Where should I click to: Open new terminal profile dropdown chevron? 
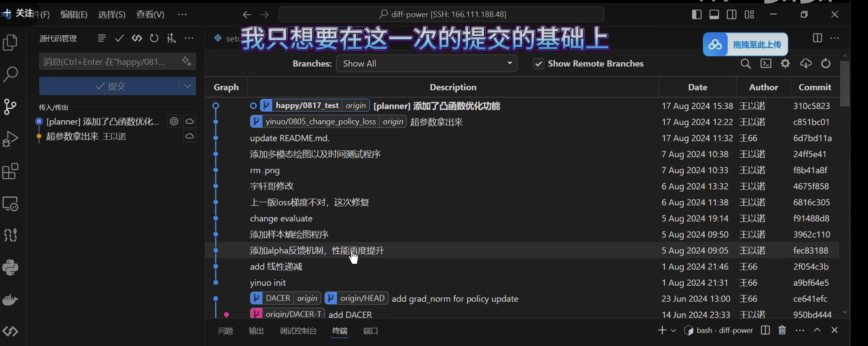click(674, 331)
